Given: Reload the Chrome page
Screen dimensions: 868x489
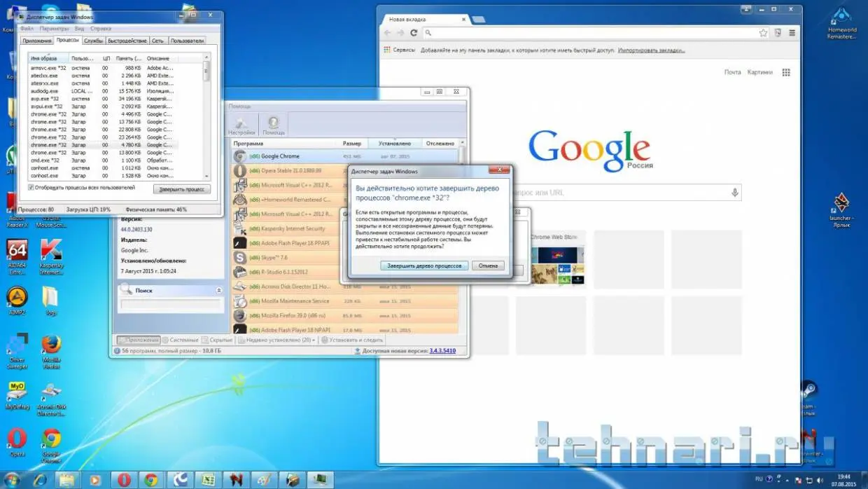Looking at the screenshot, I should click(414, 33).
